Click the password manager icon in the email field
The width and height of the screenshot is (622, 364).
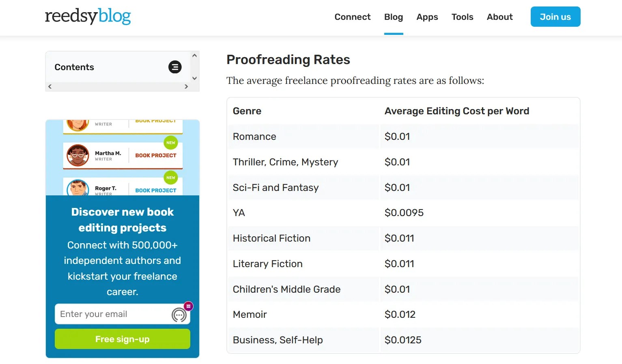[188, 306]
